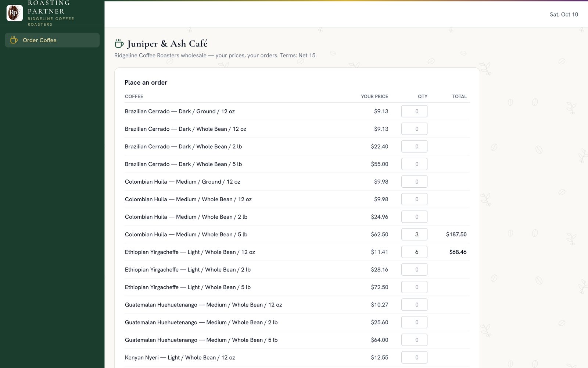
Task: Select quantity field for Kenyan Nyeri 12 oz
Action: pyautogui.click(x=414, y=357)
